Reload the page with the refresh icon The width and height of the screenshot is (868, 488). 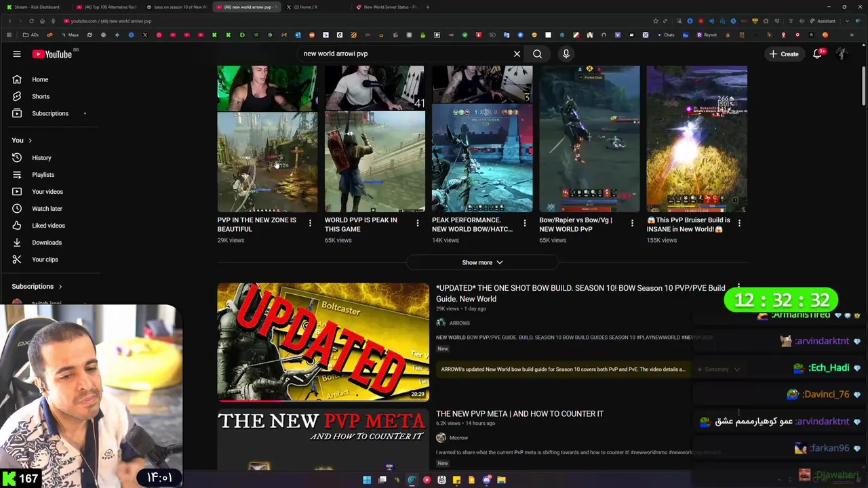[31, 21]
